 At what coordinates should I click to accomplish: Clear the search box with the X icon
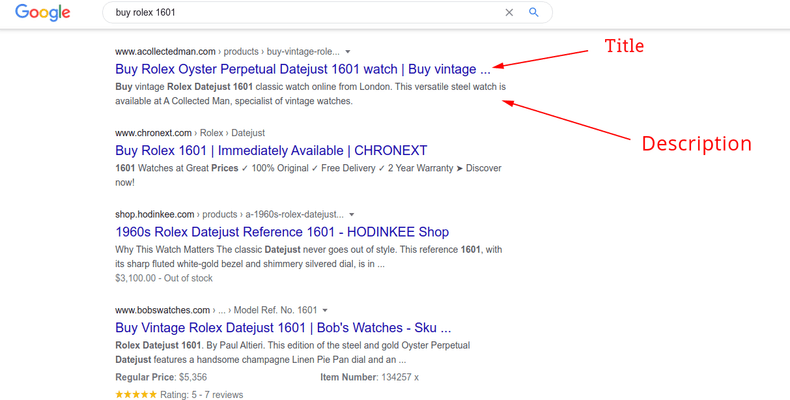pyautogui.click(x=509, y=13)
